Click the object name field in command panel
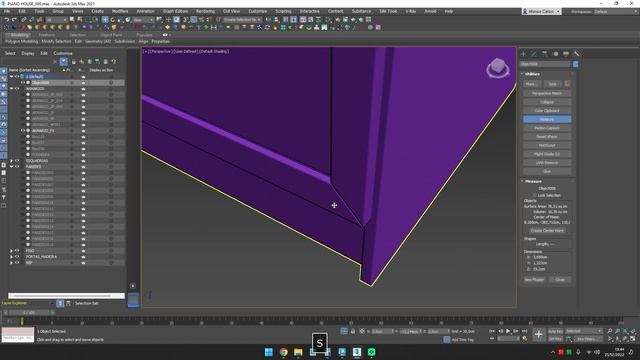Screen dimensions: 640x360 (545, 64)
